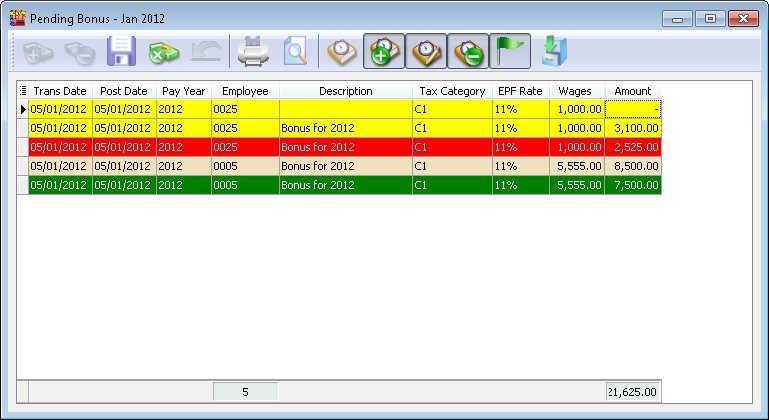
Task: Click the empty Description cell of first row
Action: [346, 109]
